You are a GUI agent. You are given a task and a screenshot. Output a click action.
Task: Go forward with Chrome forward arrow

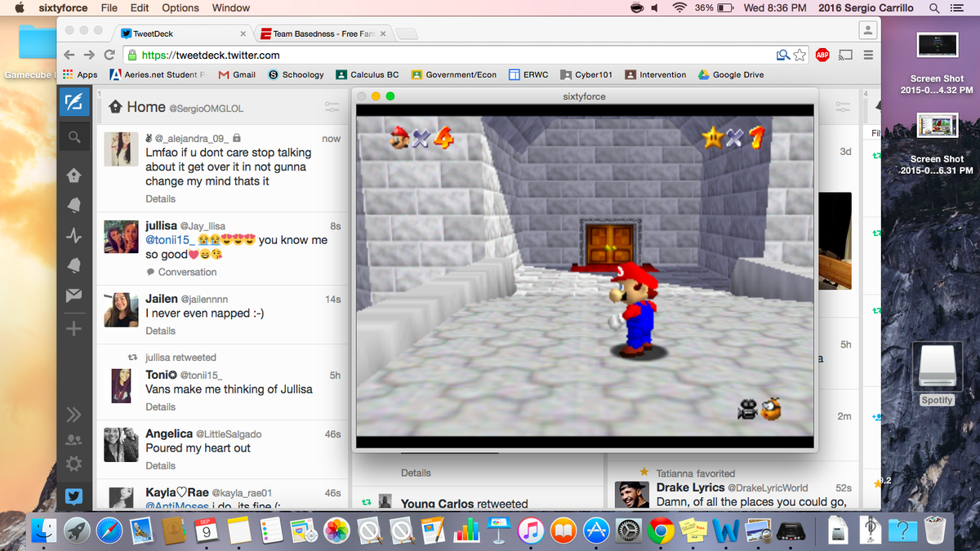(89, 55)
